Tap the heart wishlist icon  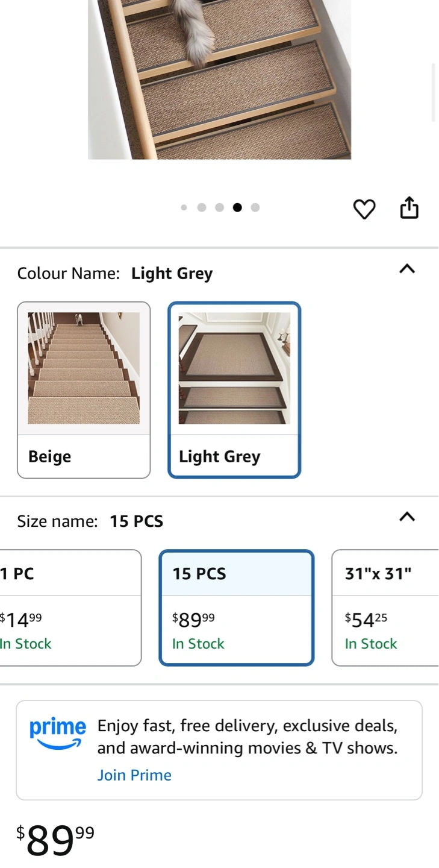tap(364, 209)
